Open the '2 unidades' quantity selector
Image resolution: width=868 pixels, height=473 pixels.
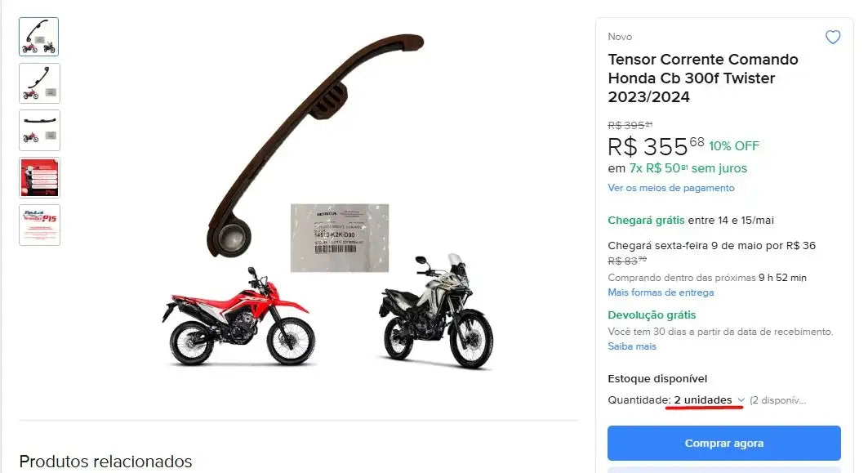(x=702, y=400)
